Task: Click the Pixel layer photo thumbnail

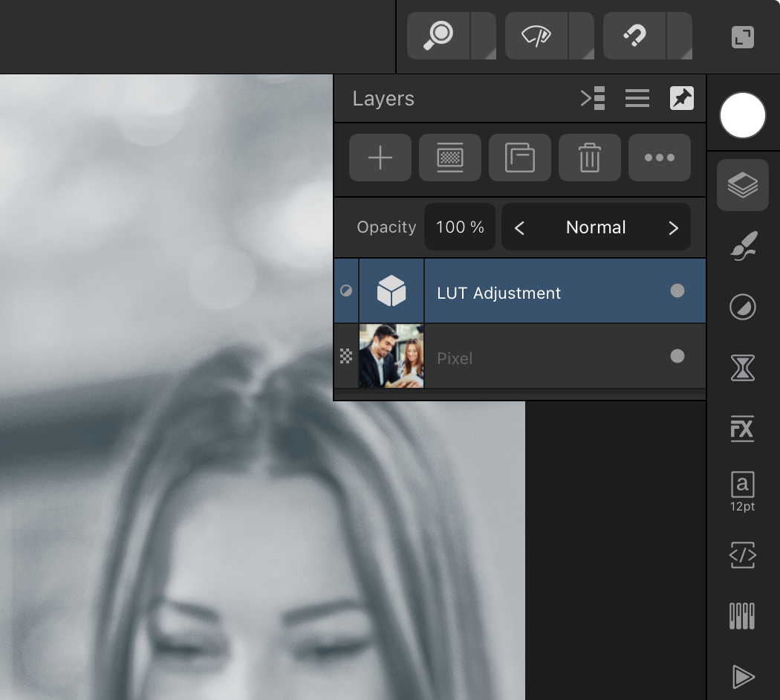Action: 391,356
